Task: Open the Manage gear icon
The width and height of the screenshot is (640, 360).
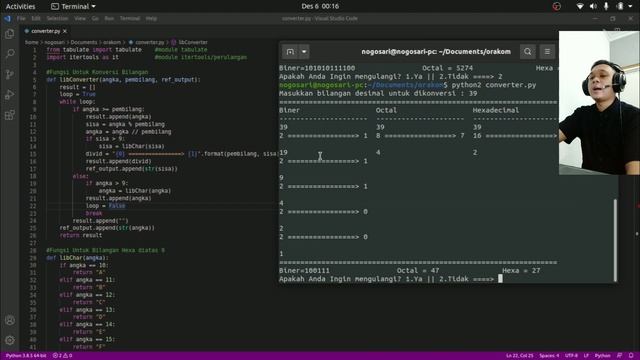Action: [x=10, y=340]
